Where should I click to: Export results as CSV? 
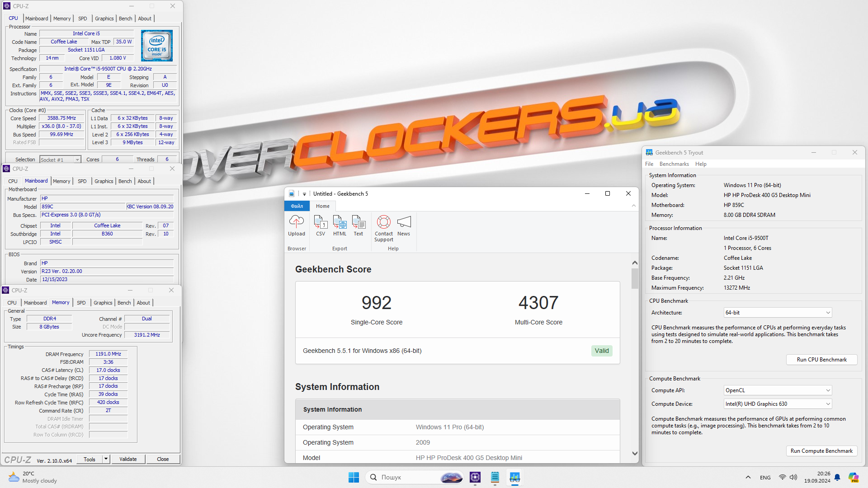[321, 225]
